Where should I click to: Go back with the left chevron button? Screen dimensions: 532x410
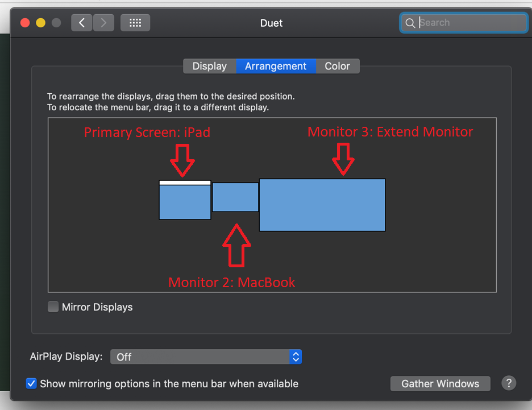[x=81, y=23]
